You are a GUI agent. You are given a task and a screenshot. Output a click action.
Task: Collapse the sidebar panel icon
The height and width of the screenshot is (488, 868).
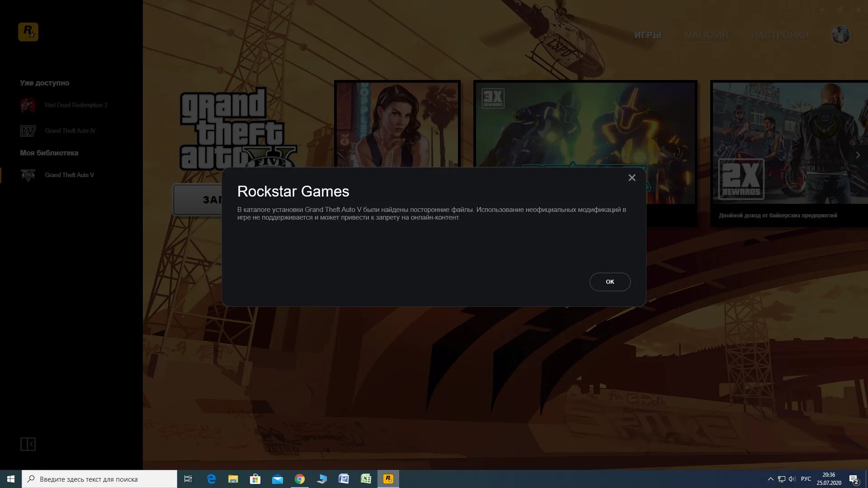pyautogui.click(x=28, y=444)
